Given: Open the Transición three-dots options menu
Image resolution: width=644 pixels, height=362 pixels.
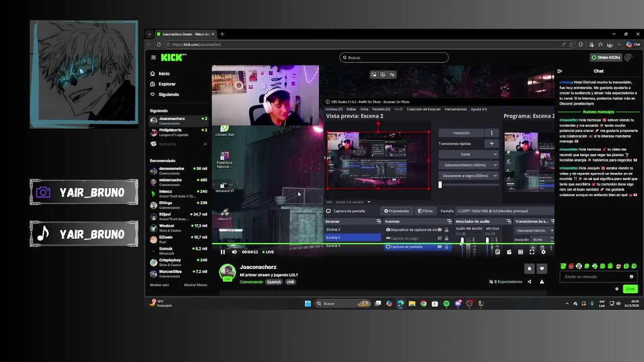Looking at the screenshot, I should tap(492, 133).
